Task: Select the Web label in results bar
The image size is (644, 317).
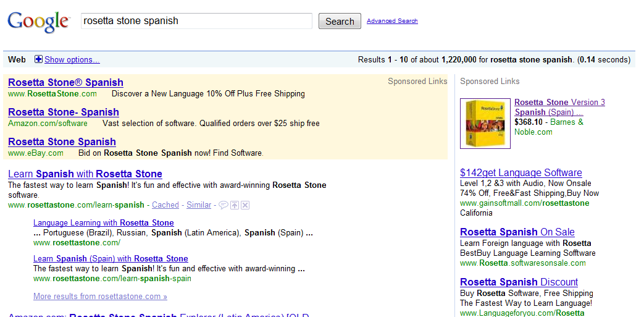Action: click(17, 59)
